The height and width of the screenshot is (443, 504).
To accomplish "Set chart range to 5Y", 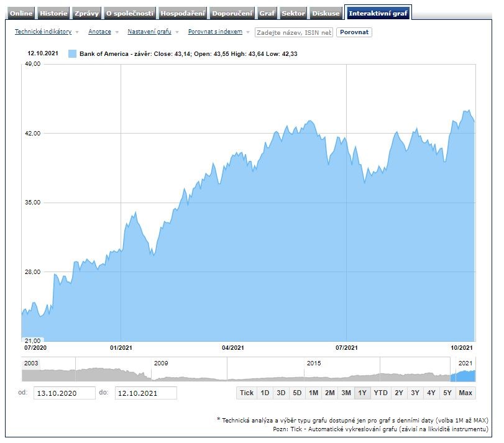I will pos(447,393).
